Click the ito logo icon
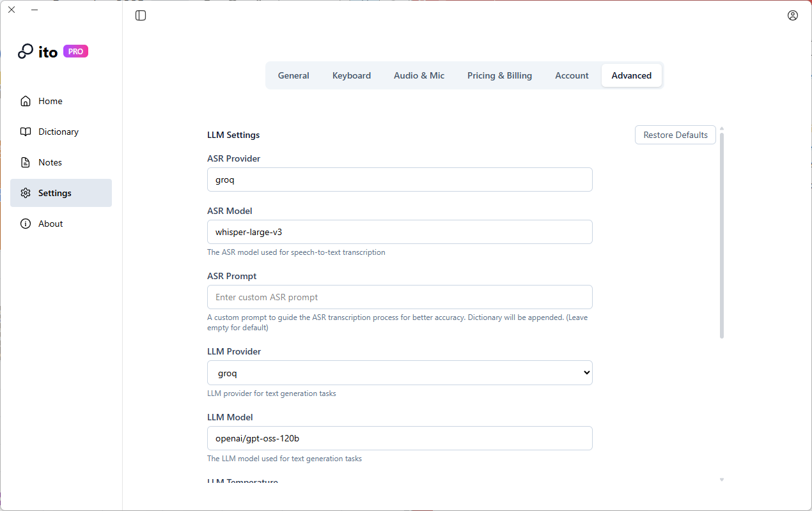The width and height of the screenshot is (812, 511). 26,52
